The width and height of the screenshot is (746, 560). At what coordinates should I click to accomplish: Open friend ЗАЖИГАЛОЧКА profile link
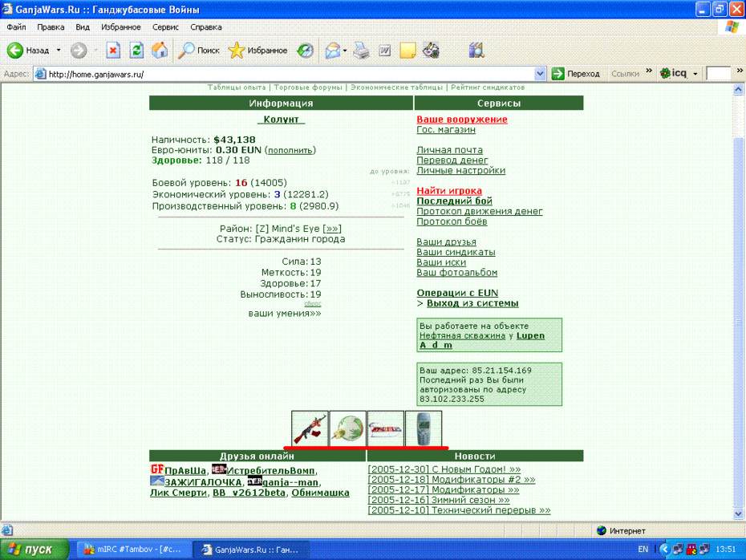203,482
